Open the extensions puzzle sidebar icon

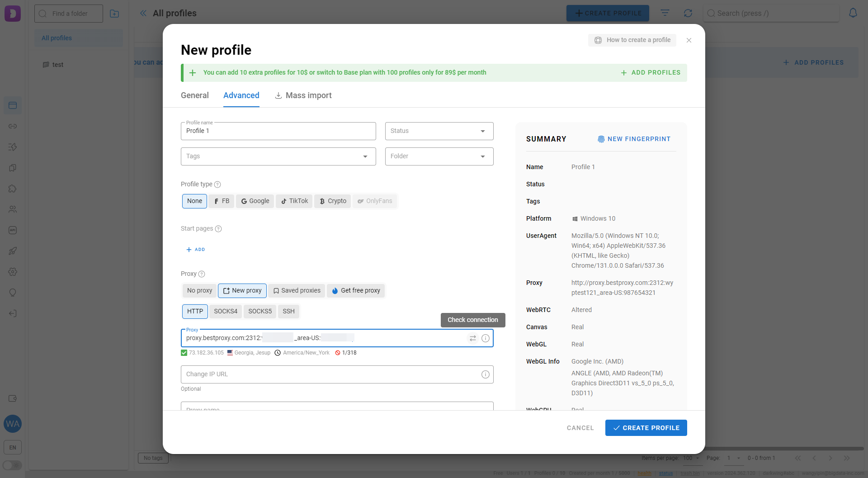click(13, 189)
